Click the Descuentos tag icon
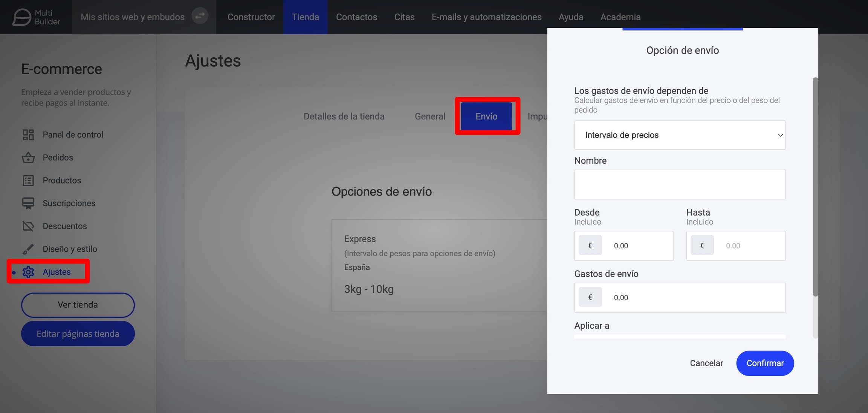The image size is (868, 413). click(x=28, y=226)
